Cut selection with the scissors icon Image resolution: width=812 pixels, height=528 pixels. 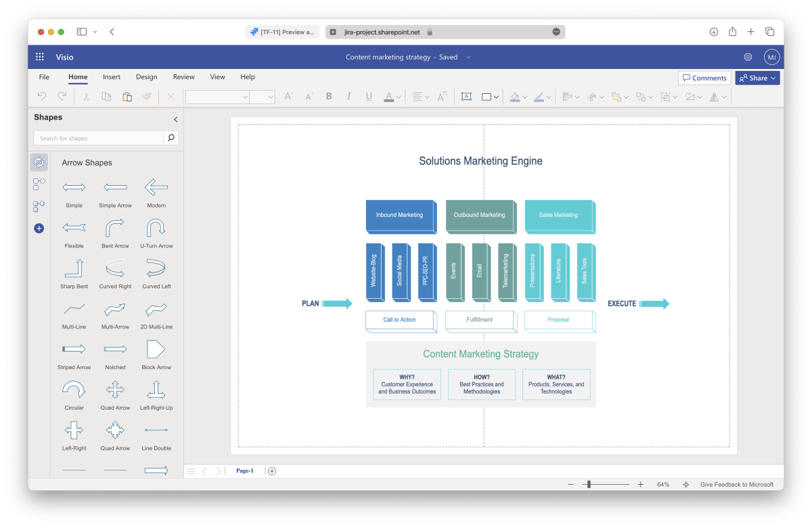[86, 97]
